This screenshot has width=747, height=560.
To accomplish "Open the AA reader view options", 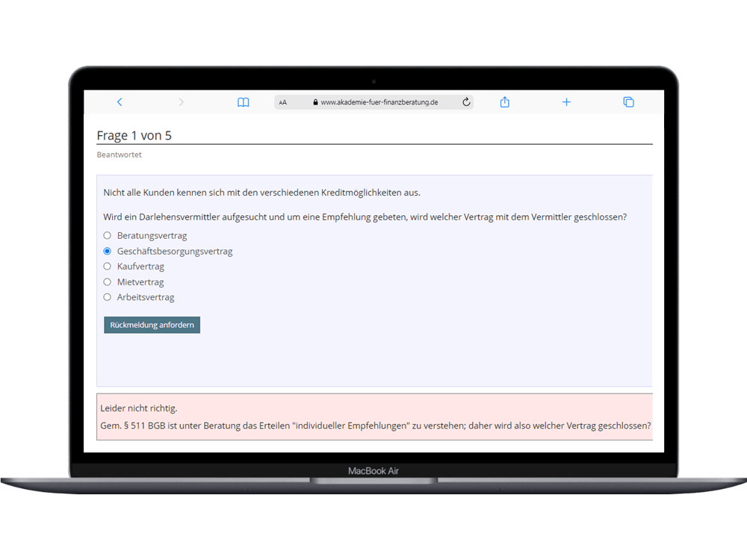I will (x=283, y=102).
